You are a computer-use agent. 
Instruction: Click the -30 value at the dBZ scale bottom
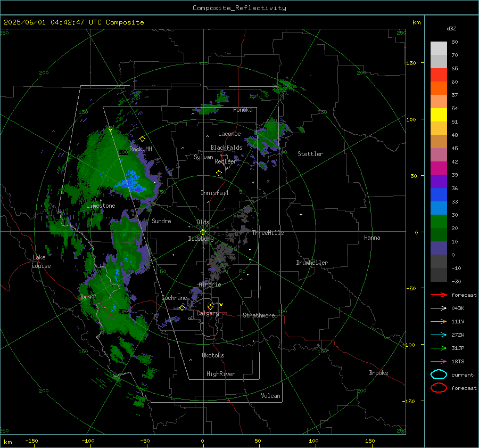(456, 281)
